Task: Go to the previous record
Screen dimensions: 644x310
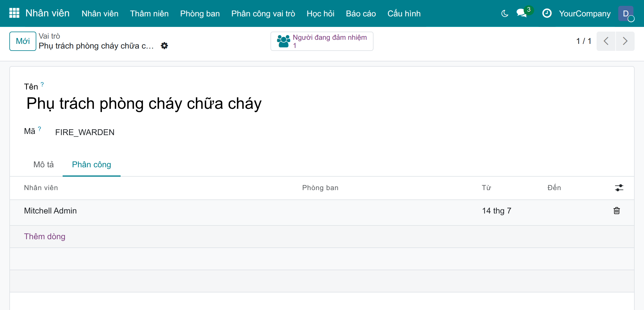Action: [x=606, y=41]
